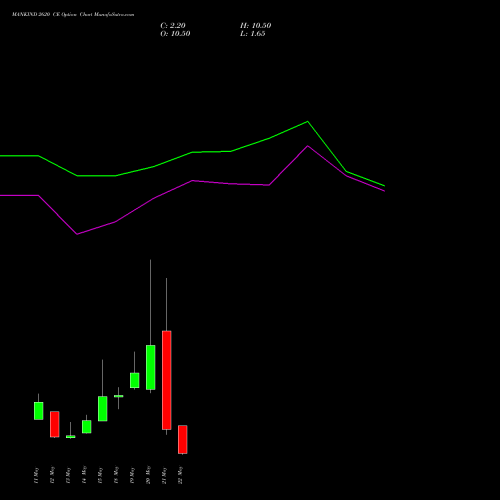
Task: Click the green candlestick for 11 May
Action: [39, 411]
